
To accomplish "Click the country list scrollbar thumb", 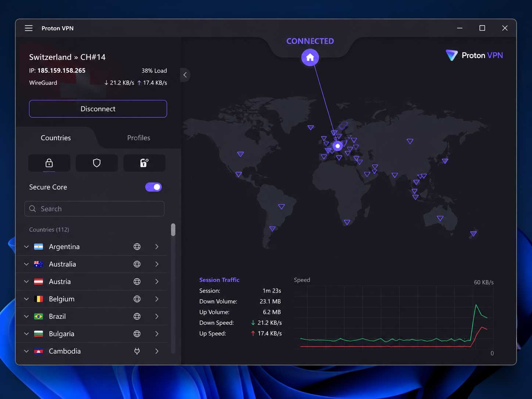I will [x=173, y=230].
